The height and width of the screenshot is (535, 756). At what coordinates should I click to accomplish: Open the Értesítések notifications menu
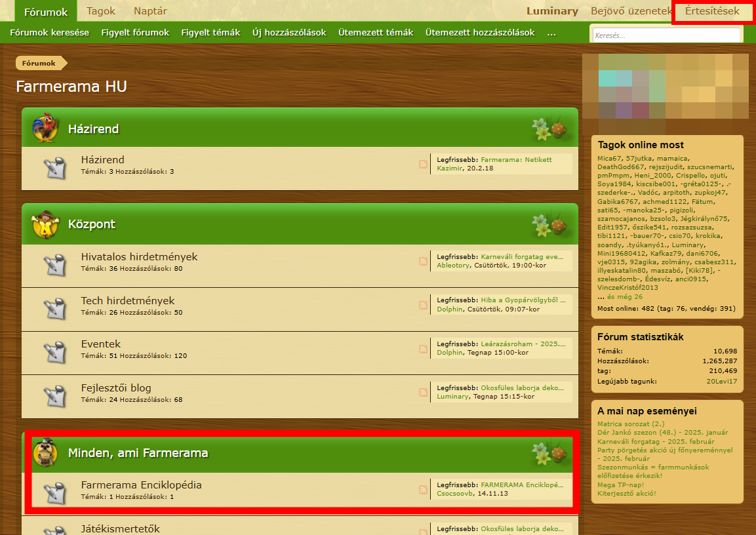(712, 10)
